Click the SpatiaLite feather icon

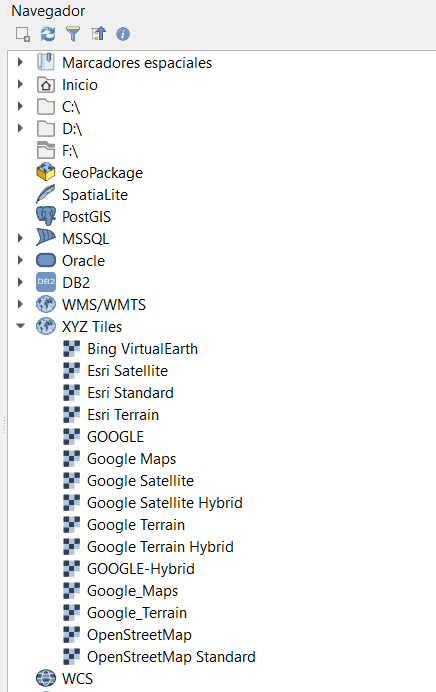[x=46, y=194]
